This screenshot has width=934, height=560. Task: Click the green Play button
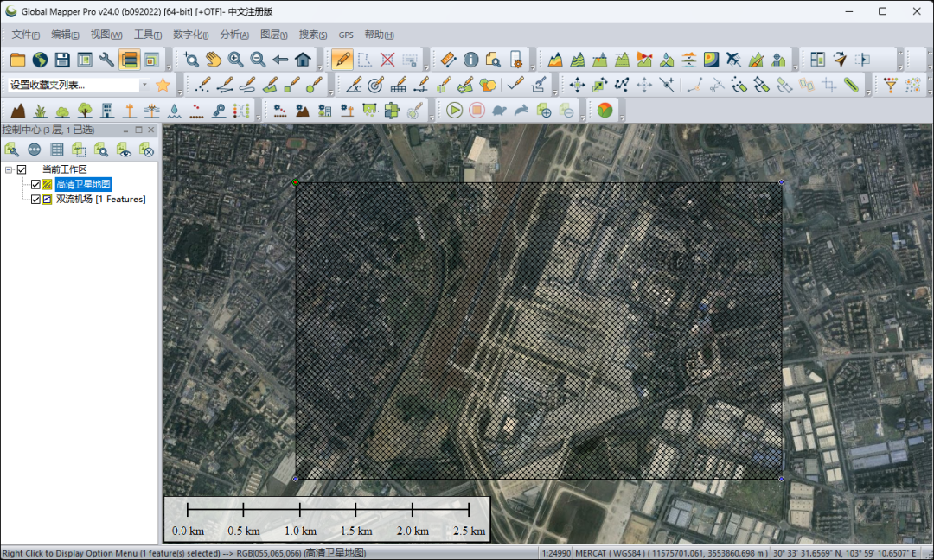pyautogui.click(x=454, y=110)
